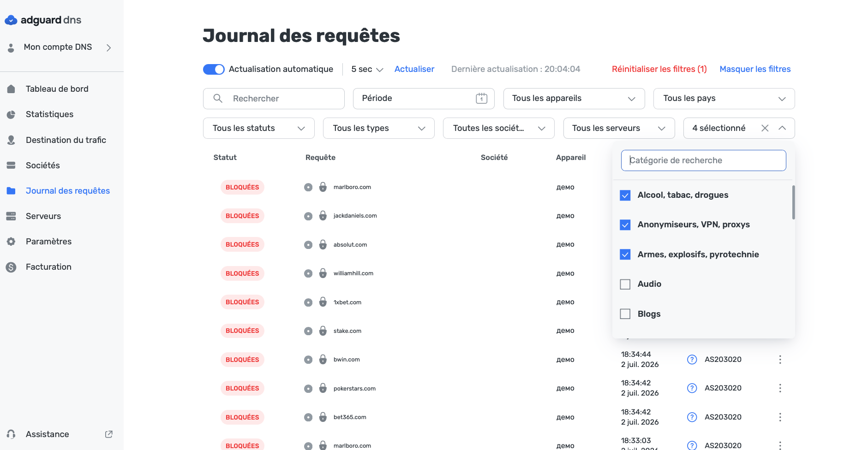Click question mark icon in bwin.com row
This screenshot has height=450, width=868.
(692, 360)
